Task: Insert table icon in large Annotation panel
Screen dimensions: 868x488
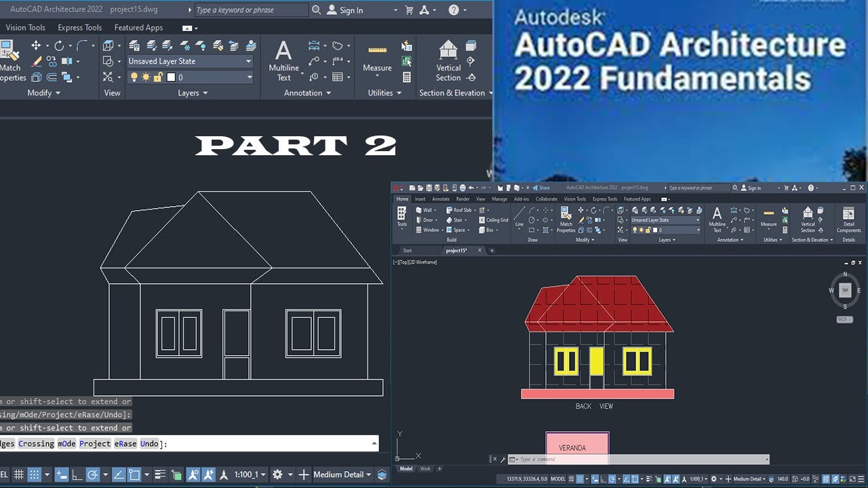Action: pyautogui.click(x=338, y=77)
